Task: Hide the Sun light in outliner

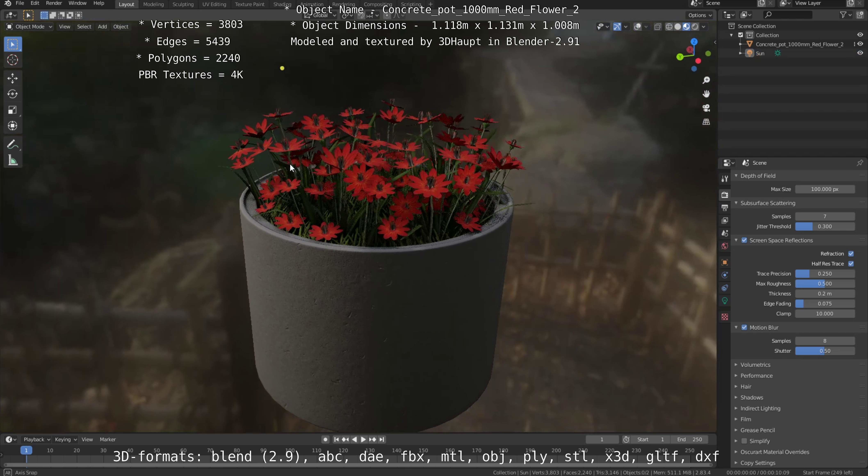Action: [860, 53]
